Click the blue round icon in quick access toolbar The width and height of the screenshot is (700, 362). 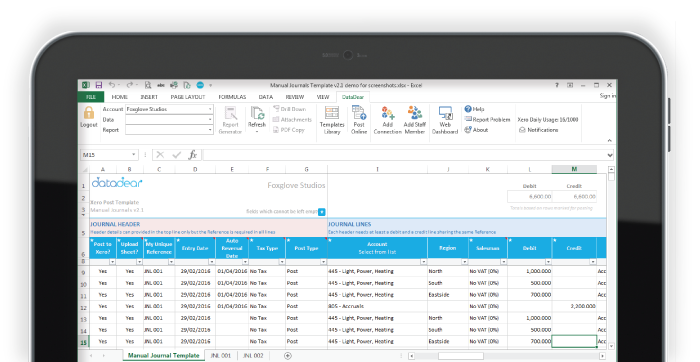(200, 85)
